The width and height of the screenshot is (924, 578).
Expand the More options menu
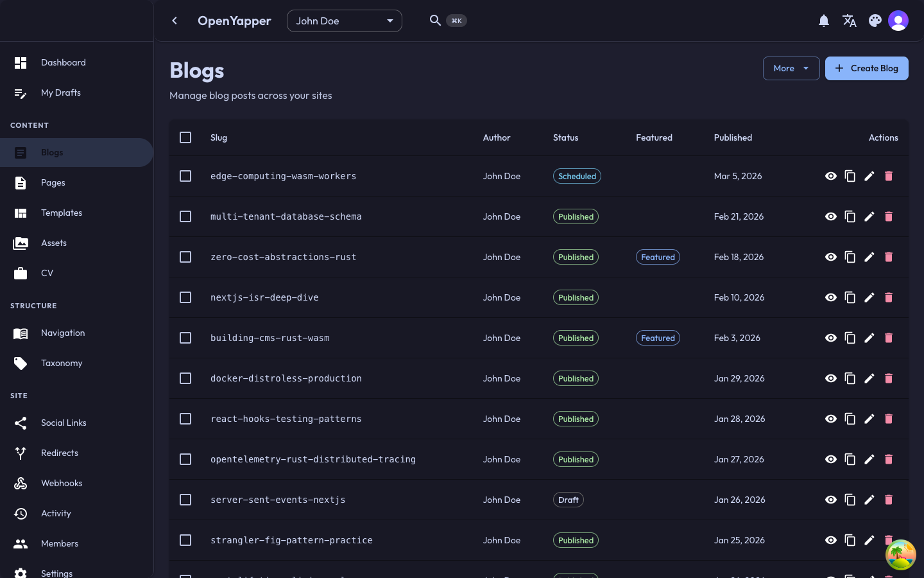tap(791, 68)
